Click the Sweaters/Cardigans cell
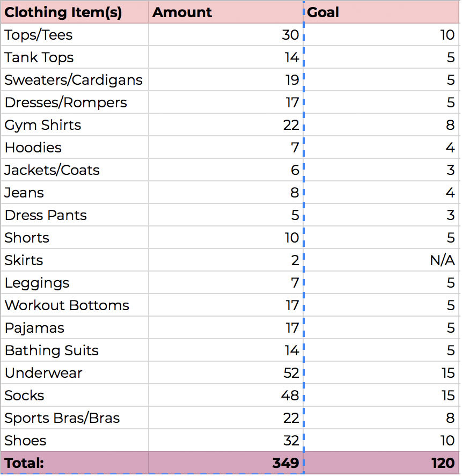 (74, 80)
